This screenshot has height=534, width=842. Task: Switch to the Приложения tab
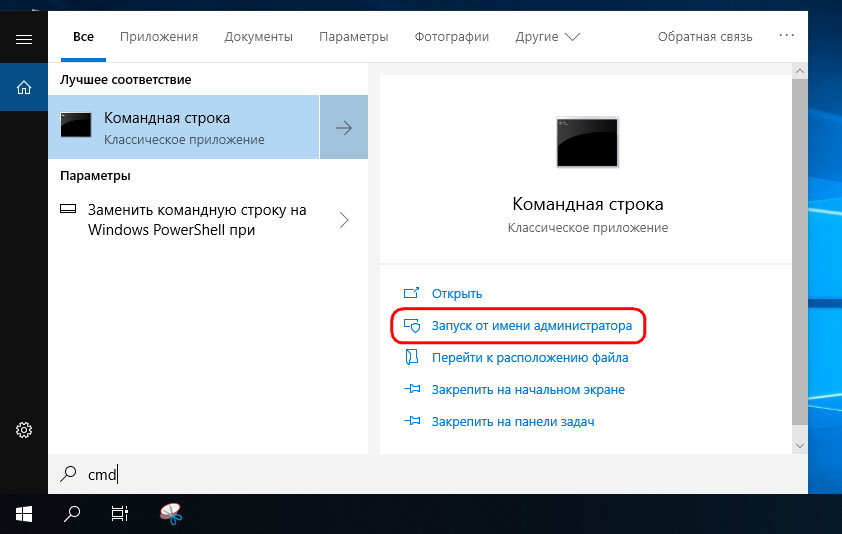(x=159, y=37)
